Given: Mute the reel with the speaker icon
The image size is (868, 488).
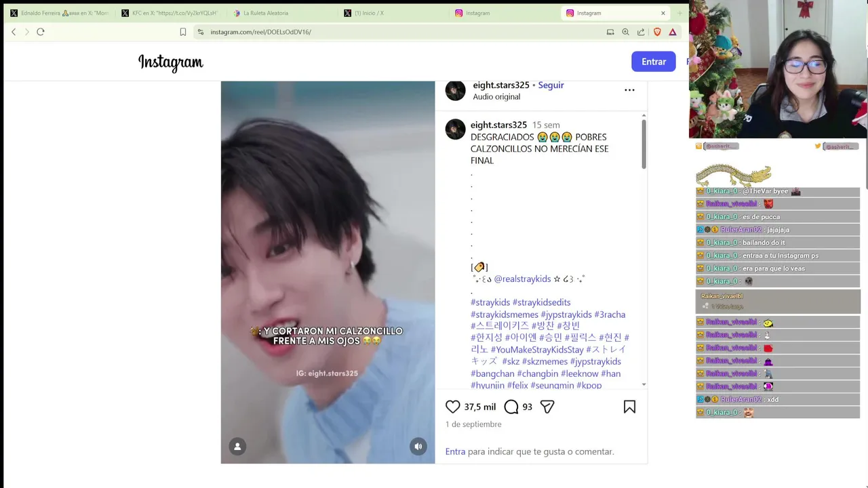Looking at the screenshot, I should pyautogui.click(x=418, y=446).
